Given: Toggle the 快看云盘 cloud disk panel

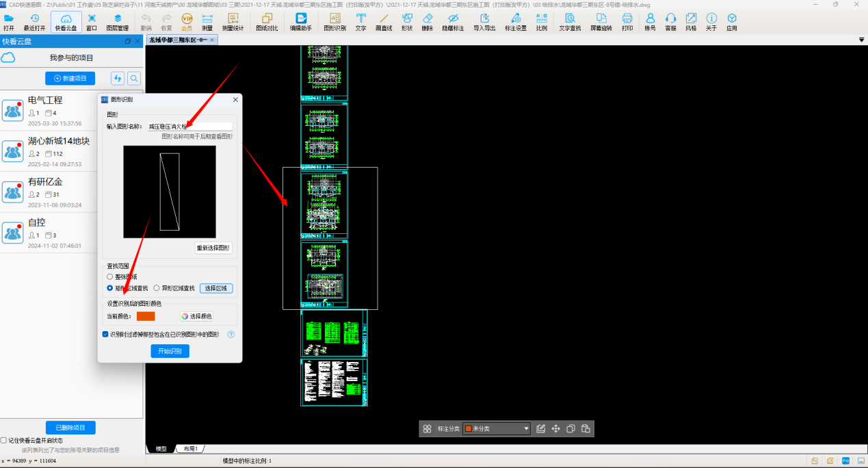Looking at the screenshot, I should coord(66,22).
